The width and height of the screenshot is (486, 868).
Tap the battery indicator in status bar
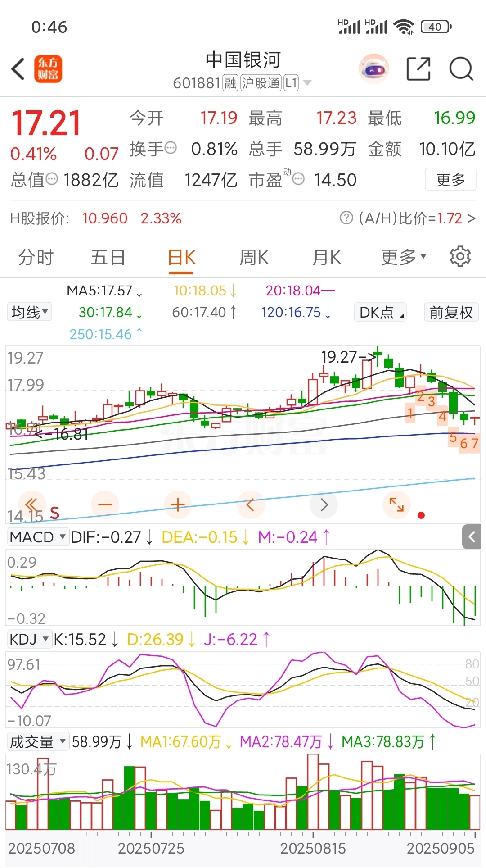436,27
